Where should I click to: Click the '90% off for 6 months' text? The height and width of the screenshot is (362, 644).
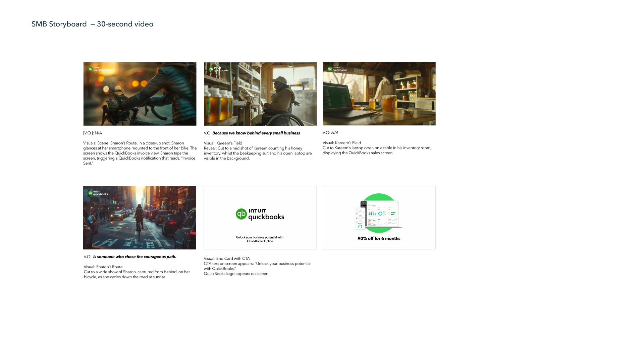click(379, 239)
